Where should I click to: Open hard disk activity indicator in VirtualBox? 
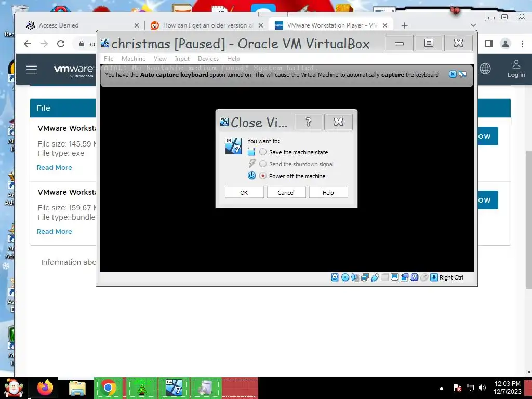[x=335, y=277]
